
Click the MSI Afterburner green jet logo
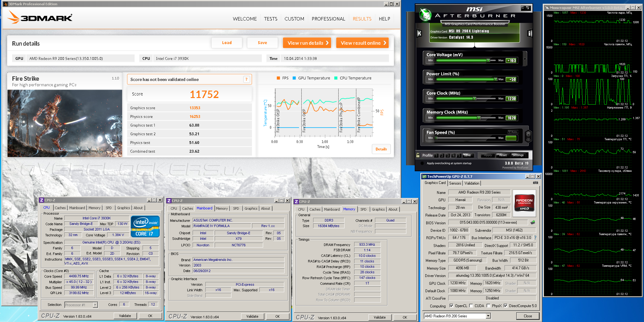pyautogui.click(x=425, y=14)
